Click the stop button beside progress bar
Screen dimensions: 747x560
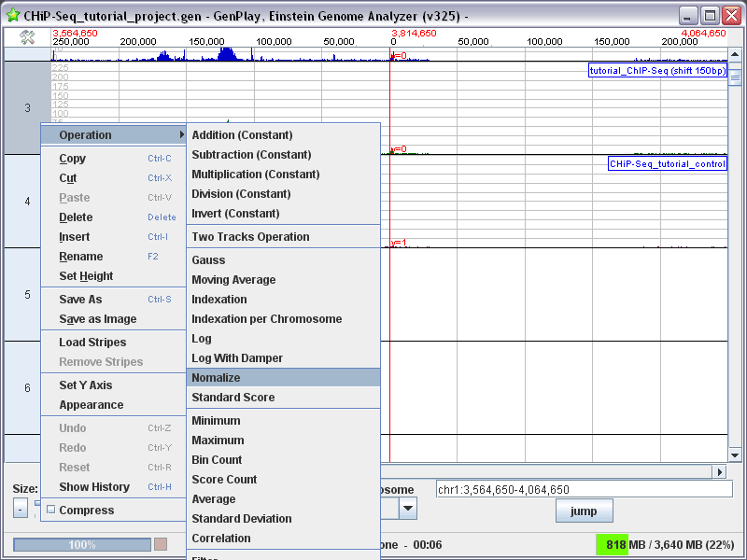point(161,544)
